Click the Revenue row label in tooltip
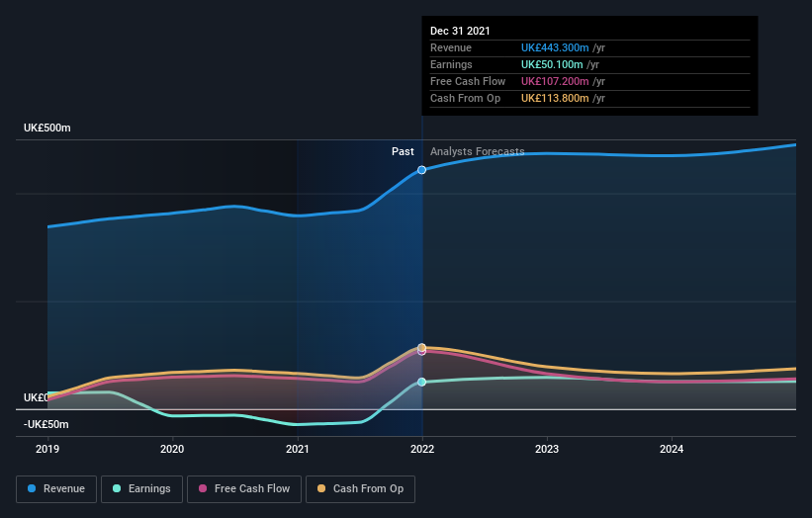Viewport: 812px width, 518px height. tap(451, 47)
